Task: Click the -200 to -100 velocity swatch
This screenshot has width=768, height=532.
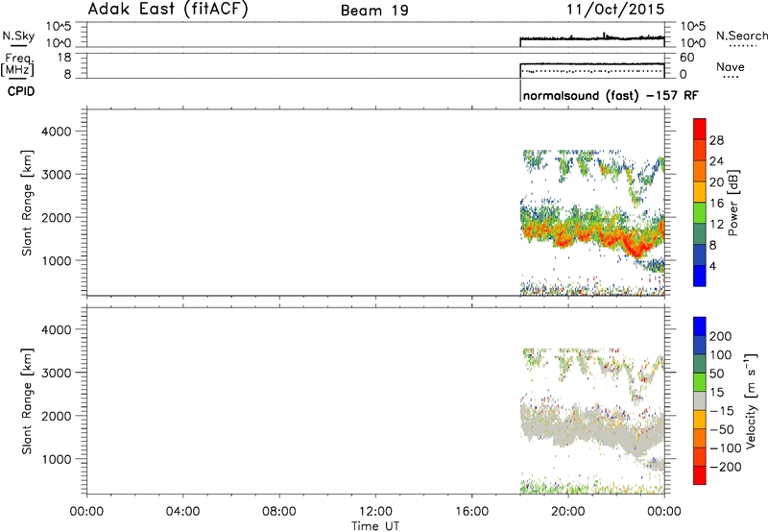Action: point(700,456)
